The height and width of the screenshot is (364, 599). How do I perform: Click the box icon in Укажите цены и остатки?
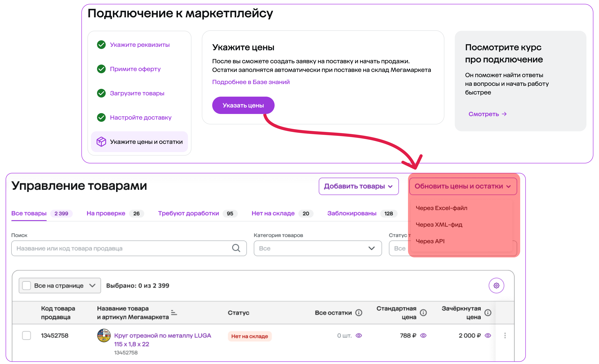coord(101,141)
